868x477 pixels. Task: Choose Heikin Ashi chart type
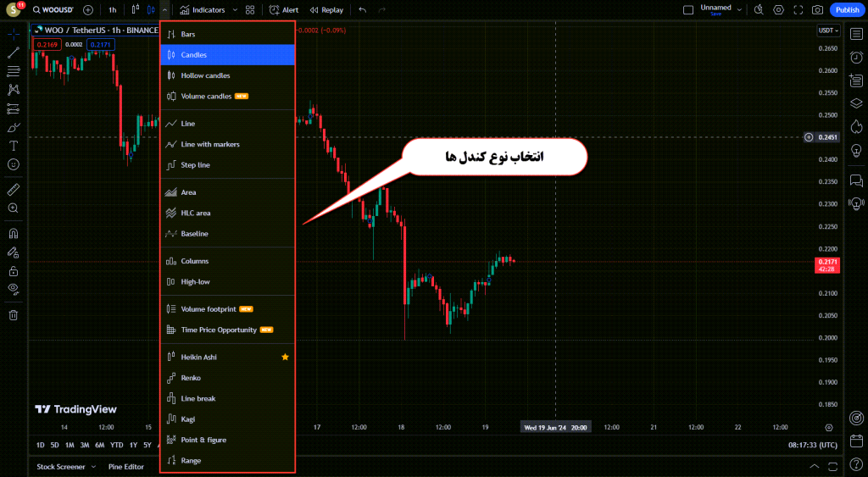click(x=227, y=357)
